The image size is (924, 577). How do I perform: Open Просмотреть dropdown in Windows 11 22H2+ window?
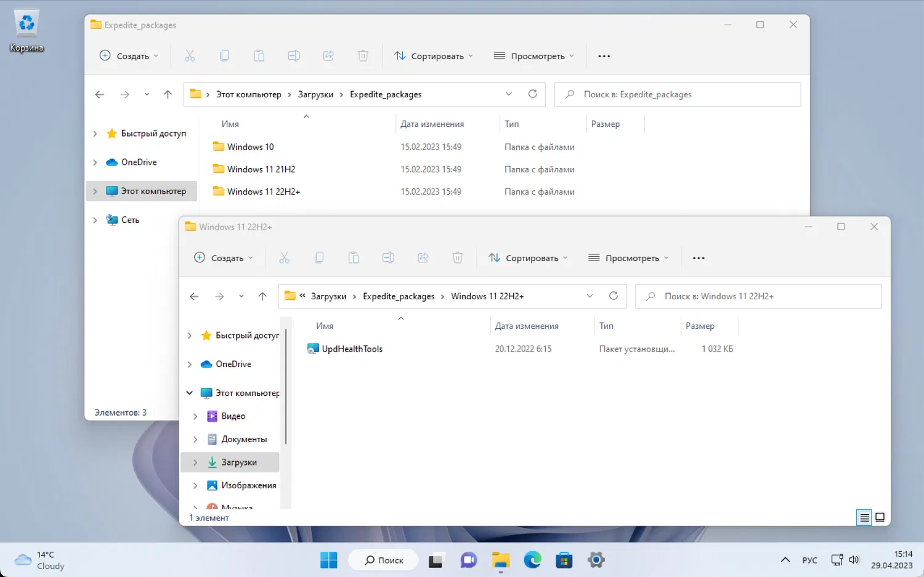pyautogui.click(x=628, y=258)
